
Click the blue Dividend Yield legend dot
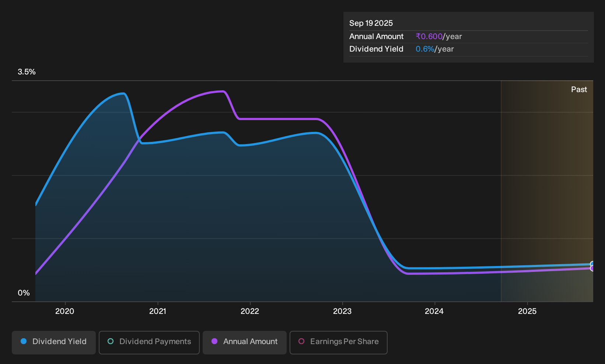[24, 341]
